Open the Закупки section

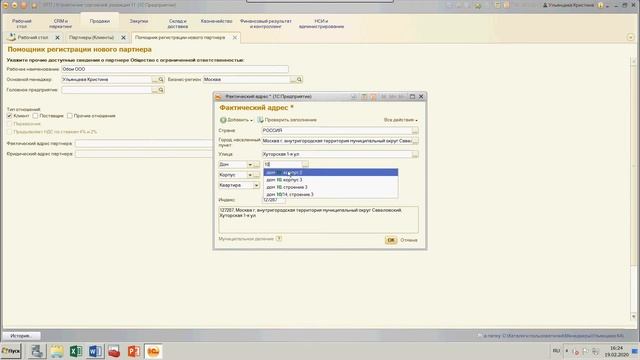pyautogui.click(x=139, y=21)
